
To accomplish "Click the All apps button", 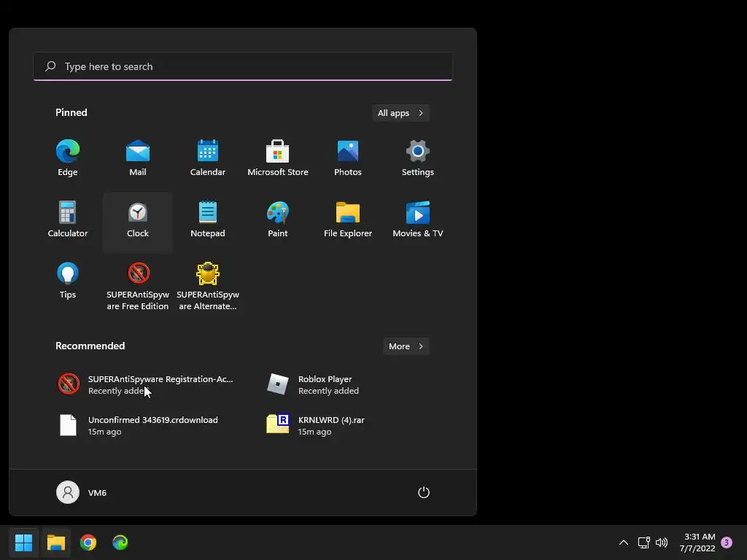I will [x=400, y=113].
